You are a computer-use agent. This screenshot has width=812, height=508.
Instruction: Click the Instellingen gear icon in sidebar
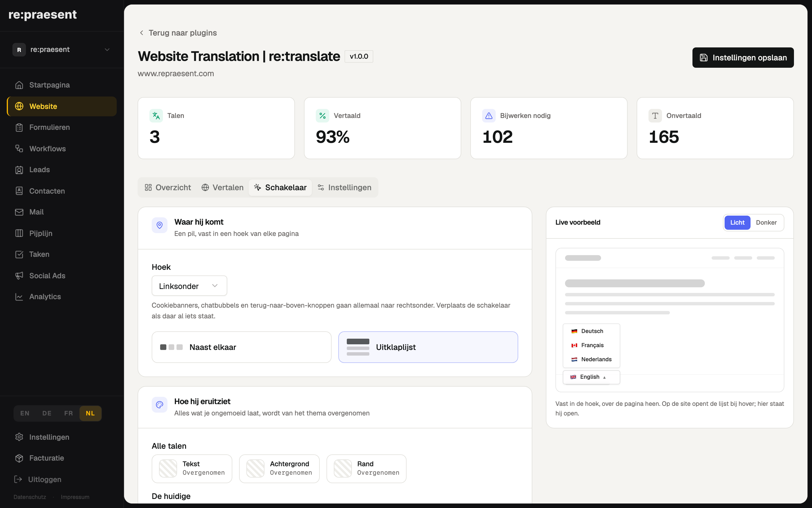coord(19,437)
